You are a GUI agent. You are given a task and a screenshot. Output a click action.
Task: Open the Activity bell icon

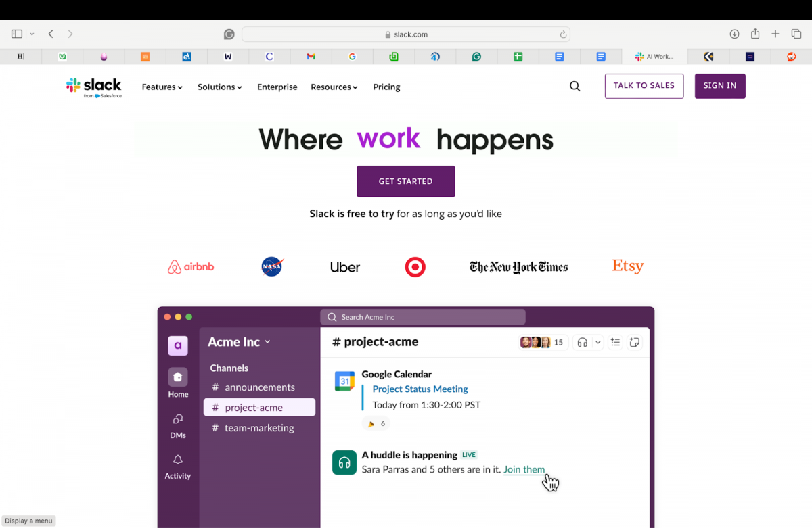pyautogui.click(x=178, y=460)
